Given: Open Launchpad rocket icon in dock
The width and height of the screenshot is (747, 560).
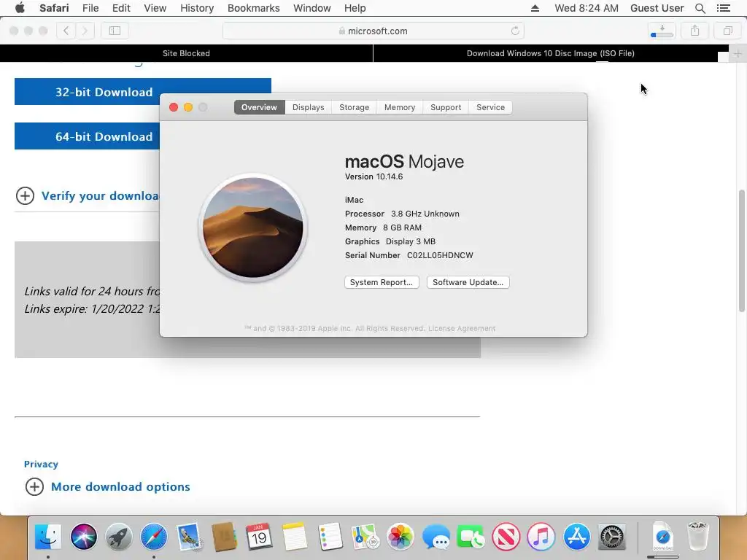Looking at the screenshot, I should tap(119, 537).
